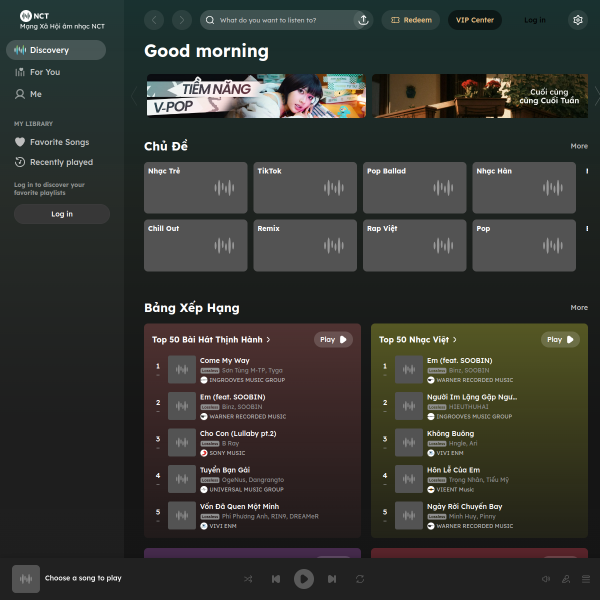Screen dimensions: 600x600
Task: Mute the volume speaker icon
Action: pyautogui.click(x=546, y=579)
